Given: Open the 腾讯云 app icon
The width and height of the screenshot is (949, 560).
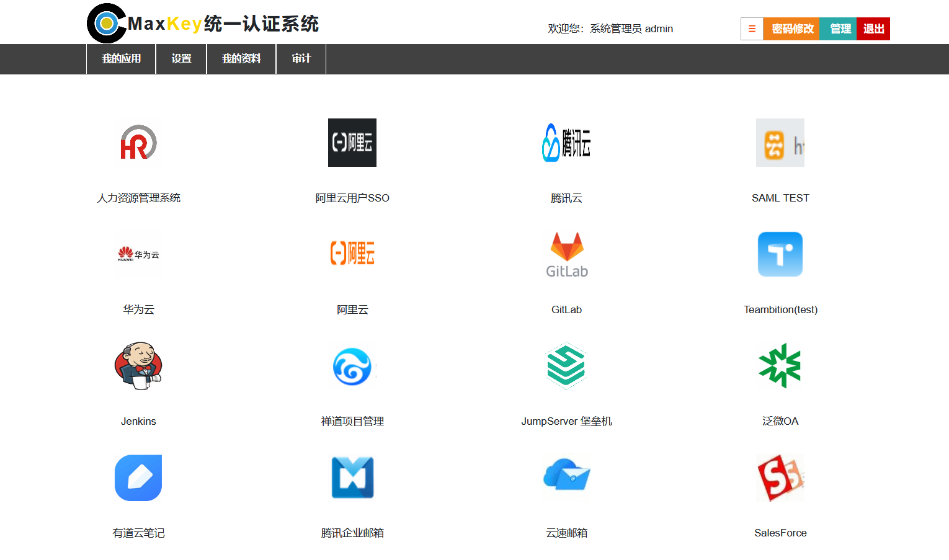Looking at the screenshot, I should pyautogui.click(x=566, y=143).
